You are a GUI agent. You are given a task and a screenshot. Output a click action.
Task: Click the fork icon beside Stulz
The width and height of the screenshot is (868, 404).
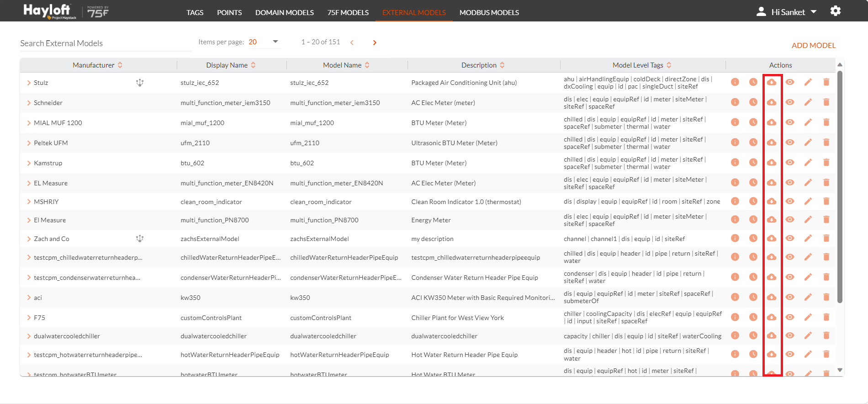140,83
